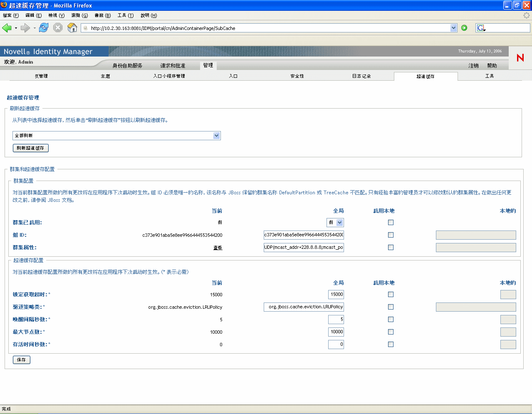Enable local checkbox for 最大节点数
Viewport: 532px width, 414px height.
pos(391,332)
